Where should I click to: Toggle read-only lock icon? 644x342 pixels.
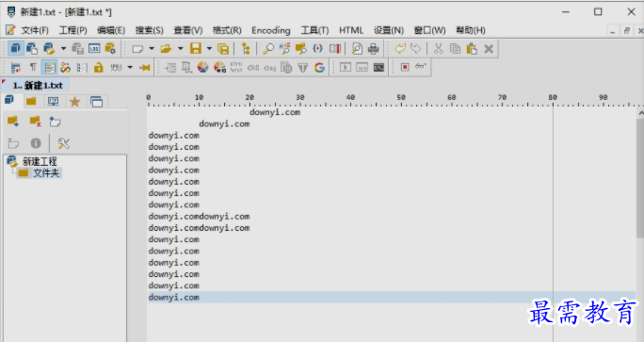[x=99, y=68]
